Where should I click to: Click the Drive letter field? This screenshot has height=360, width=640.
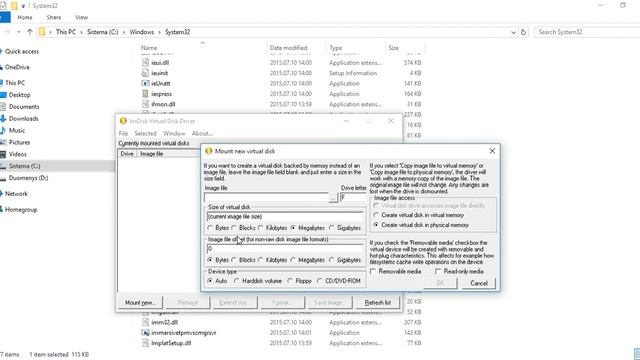click(x=353, y=198)
